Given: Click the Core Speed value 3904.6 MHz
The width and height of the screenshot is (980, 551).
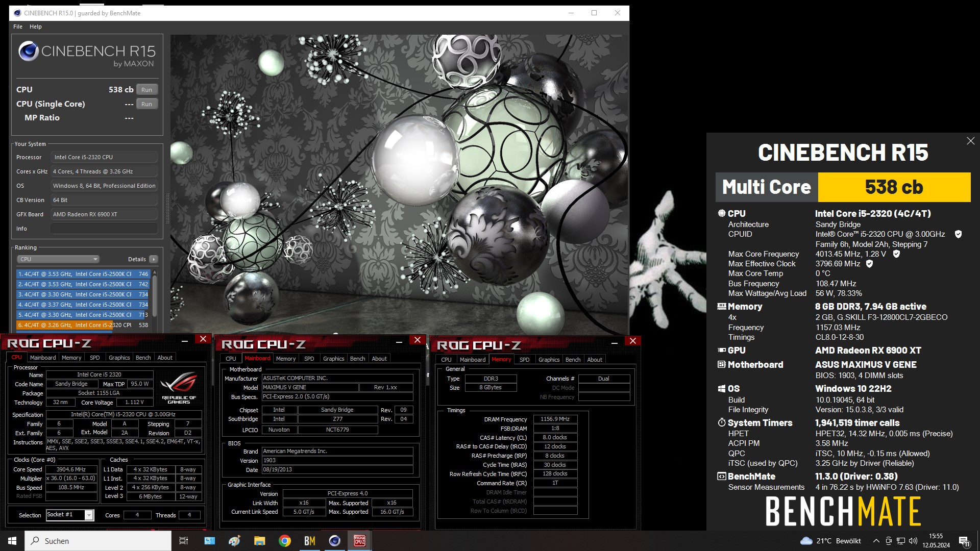Looking at the screenshot, I should click(x=71, y=469).
